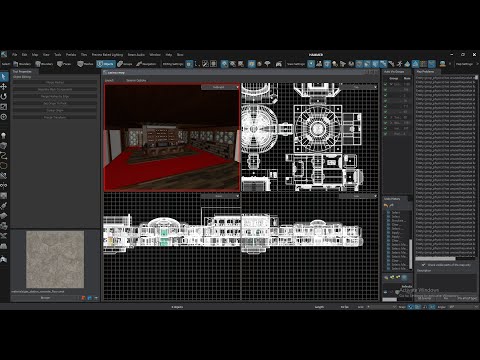The image size is (480, 360).
Task: Select the Pivot manipulation tool
Action: (x=4, y=117)
